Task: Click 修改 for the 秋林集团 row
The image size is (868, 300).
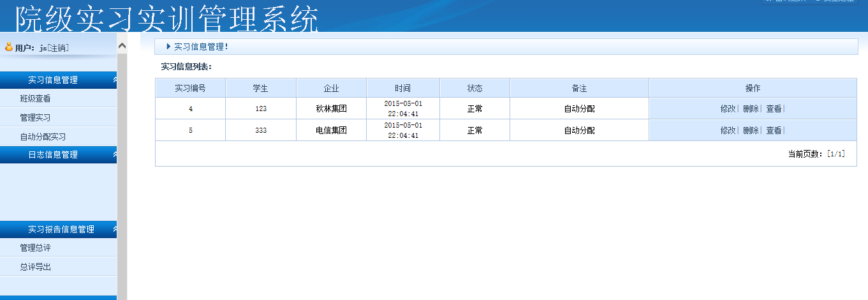Action: [x=728, y=109]
